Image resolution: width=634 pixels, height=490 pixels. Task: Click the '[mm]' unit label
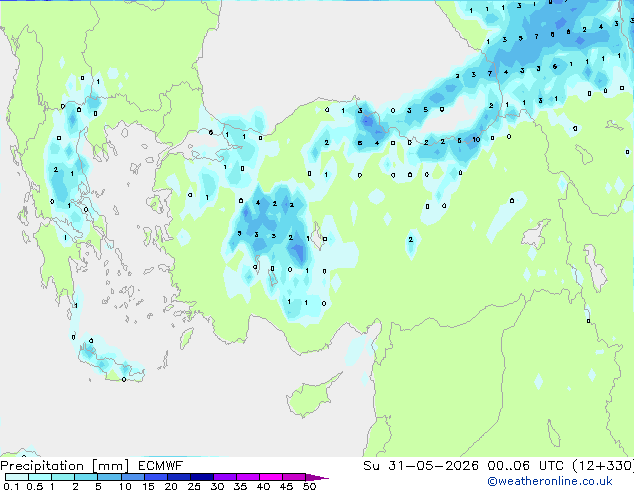[110, 466]
